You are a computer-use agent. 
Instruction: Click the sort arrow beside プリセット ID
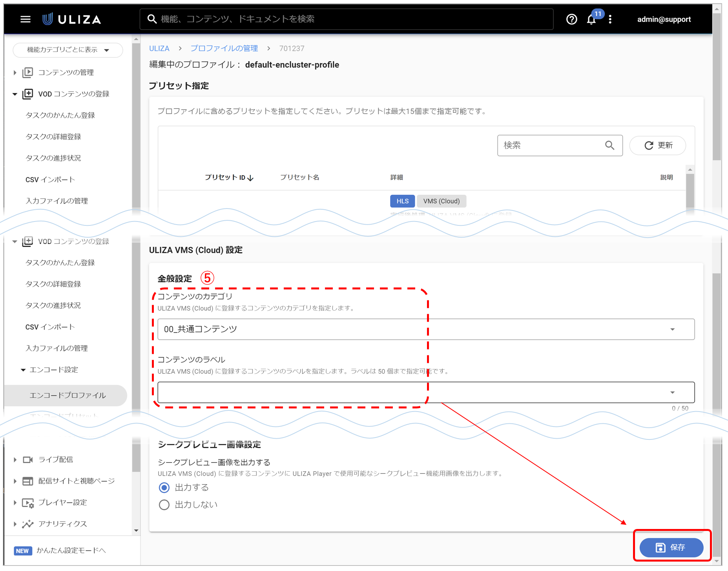(x=250, y=178)
